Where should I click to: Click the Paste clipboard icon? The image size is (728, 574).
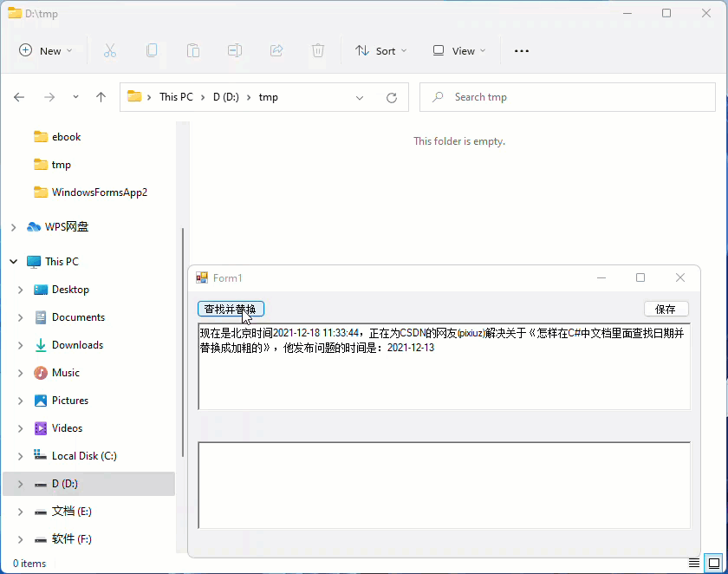click(x=193, y=50)
